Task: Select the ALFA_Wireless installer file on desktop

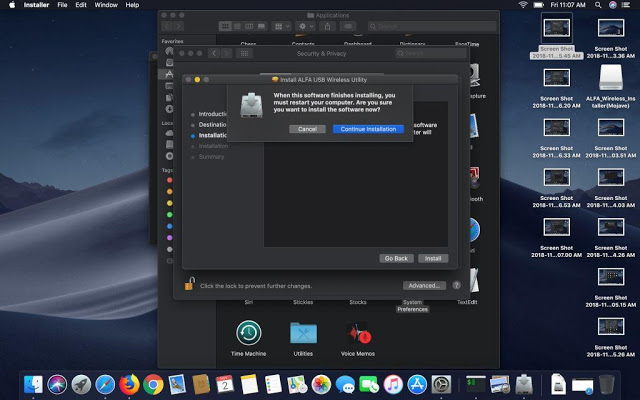Action: coord(611,78)
